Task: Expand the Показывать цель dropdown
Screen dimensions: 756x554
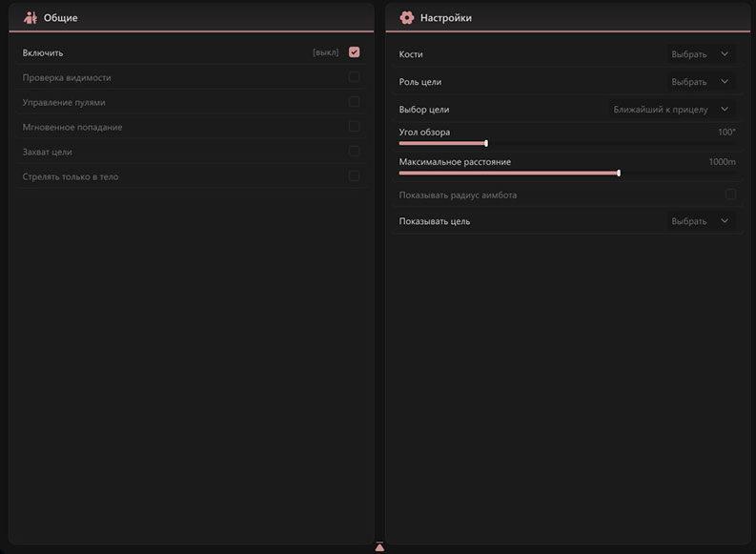Action: click(x=699, y=221)
